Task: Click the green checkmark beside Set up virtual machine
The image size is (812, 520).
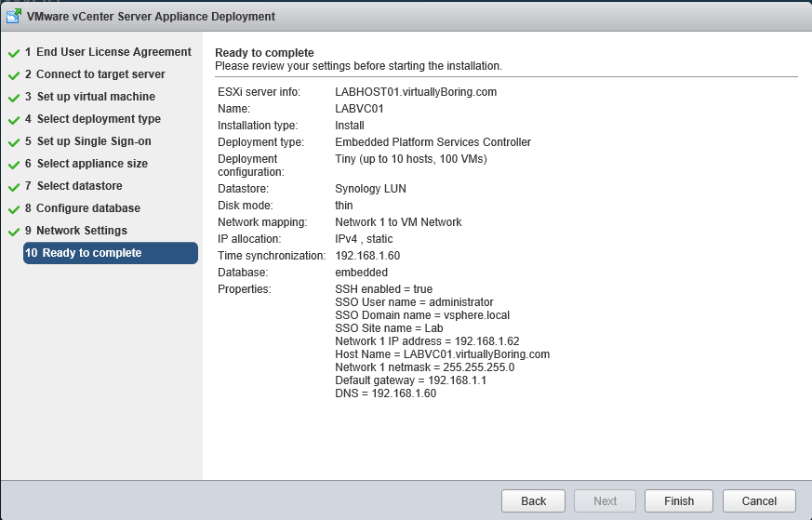Action: [14, 98]
